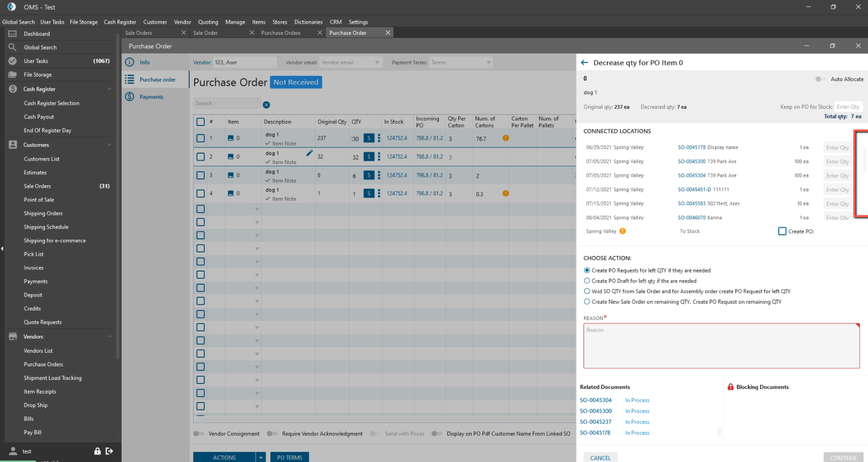Click the PO TERMS button
This screenshot has height=462, width=868.
[290, 457]
